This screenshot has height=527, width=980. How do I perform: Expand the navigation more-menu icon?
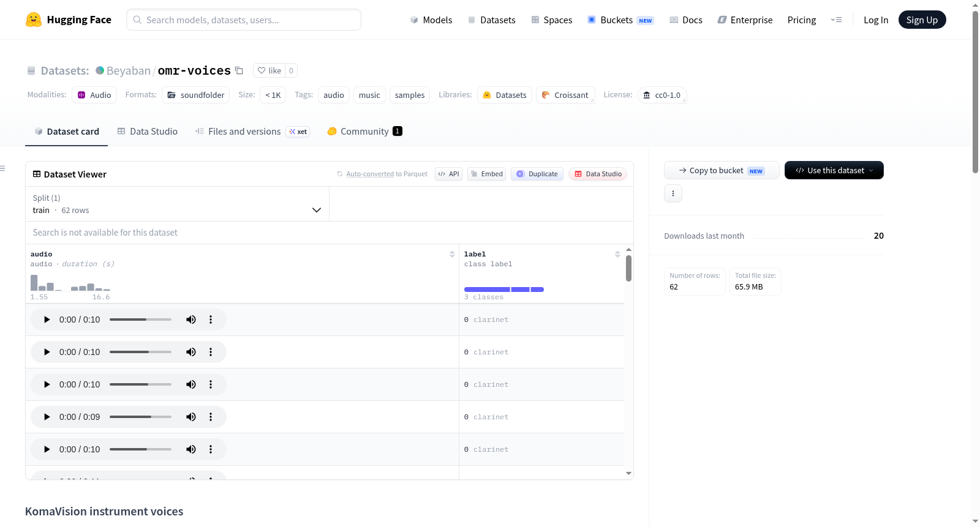point(836,20)
